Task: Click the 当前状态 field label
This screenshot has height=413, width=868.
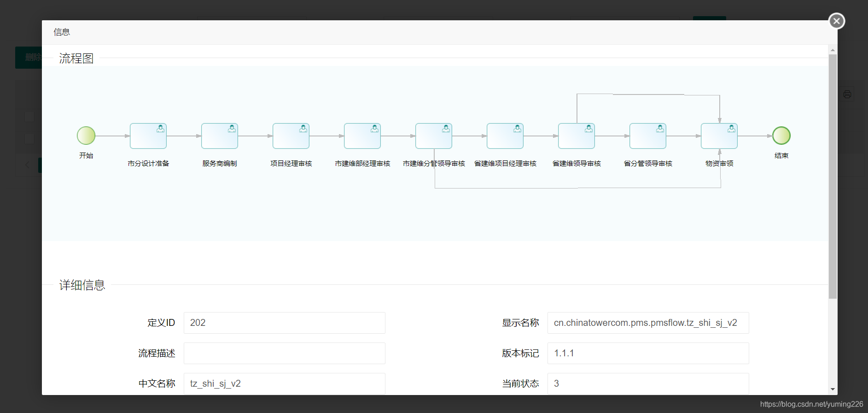Action: [x=520, y=383]
